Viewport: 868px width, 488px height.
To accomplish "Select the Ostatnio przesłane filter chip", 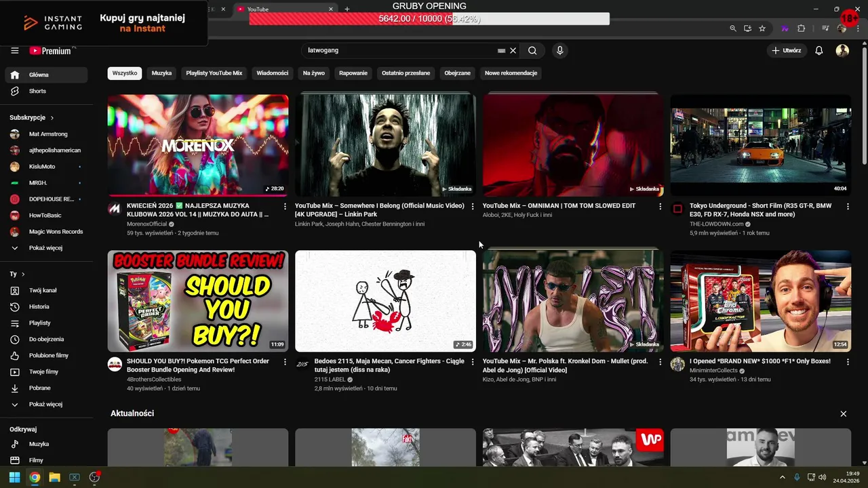I will 406,73.
